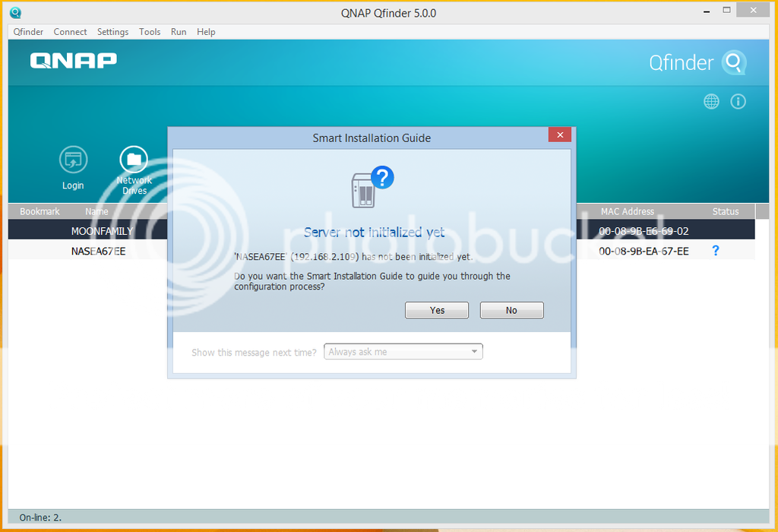Image resolution: width=778 pixels, height=532 pixels.
Task: Select the MOONFAMILY server row
Action: coord(102,231)
